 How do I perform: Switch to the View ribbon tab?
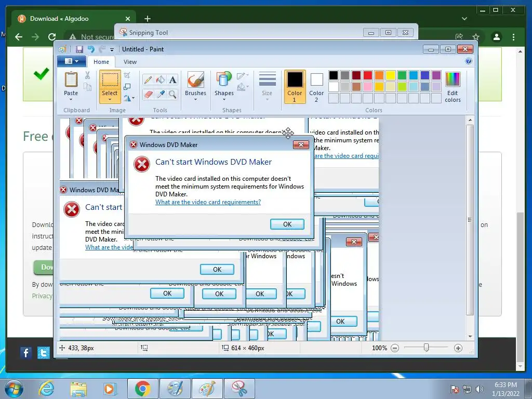pyautogui.click(x=130, y=62)
